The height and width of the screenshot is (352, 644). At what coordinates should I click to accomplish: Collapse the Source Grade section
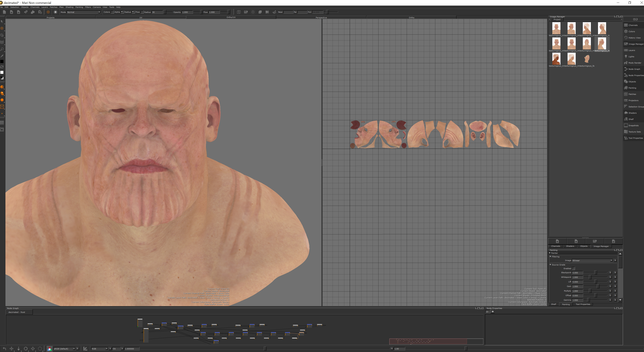550,265
